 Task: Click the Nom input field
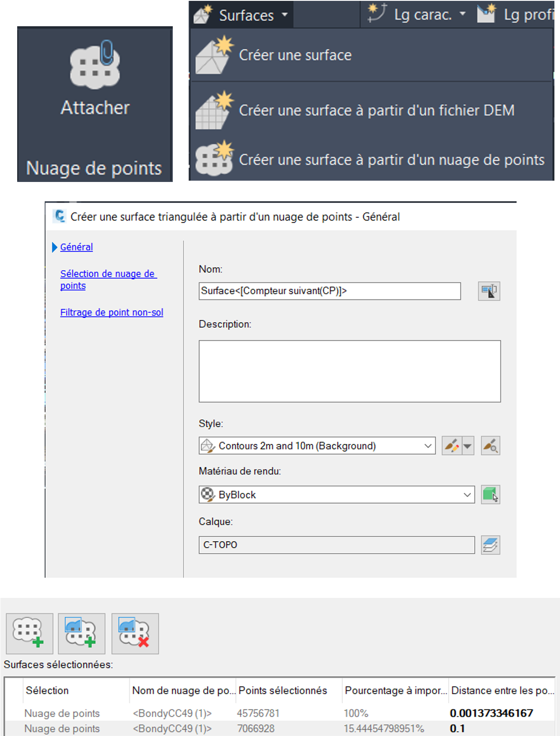pos(330,291)
